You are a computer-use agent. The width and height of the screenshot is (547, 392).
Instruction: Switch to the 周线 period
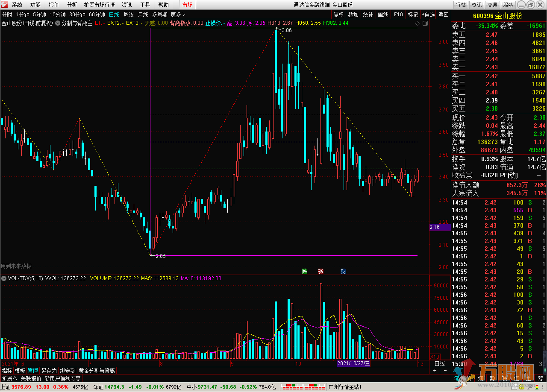pyautogui.click(x=129, y=15)
